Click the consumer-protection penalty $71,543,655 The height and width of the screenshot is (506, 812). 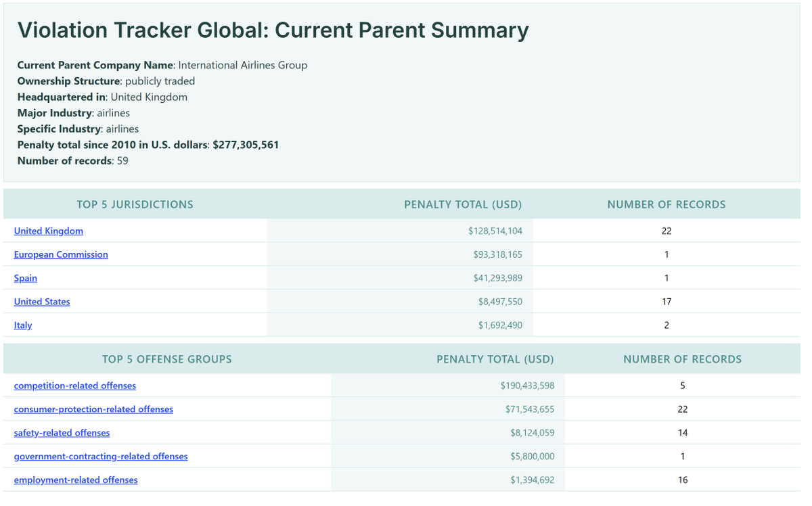pos(530,409)
